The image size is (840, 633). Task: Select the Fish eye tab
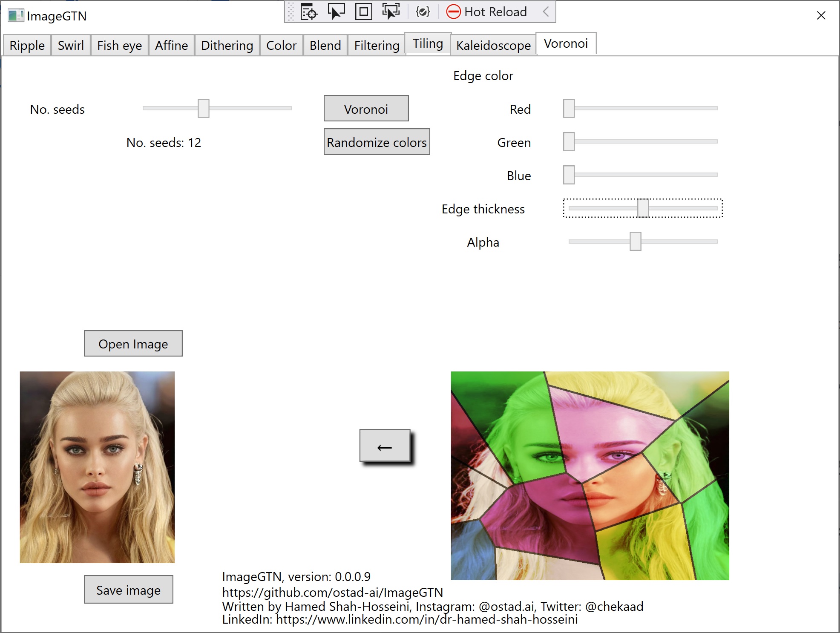point(119,45)
